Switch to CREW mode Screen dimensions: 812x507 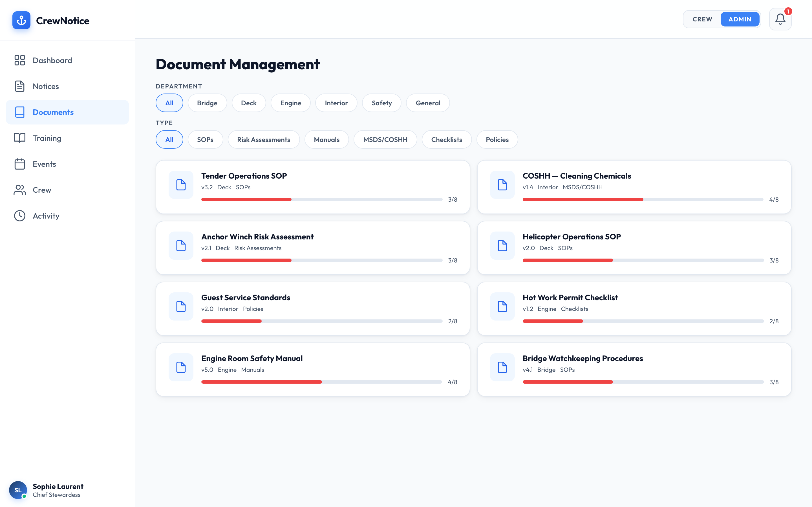pos(702,19)
